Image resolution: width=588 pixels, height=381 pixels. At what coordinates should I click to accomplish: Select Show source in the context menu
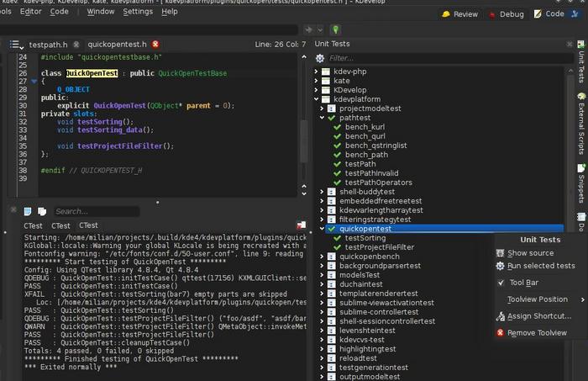click(530, 253)
